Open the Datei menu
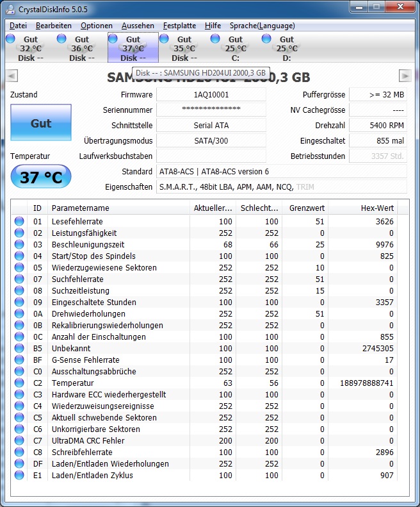 (18, 26)
